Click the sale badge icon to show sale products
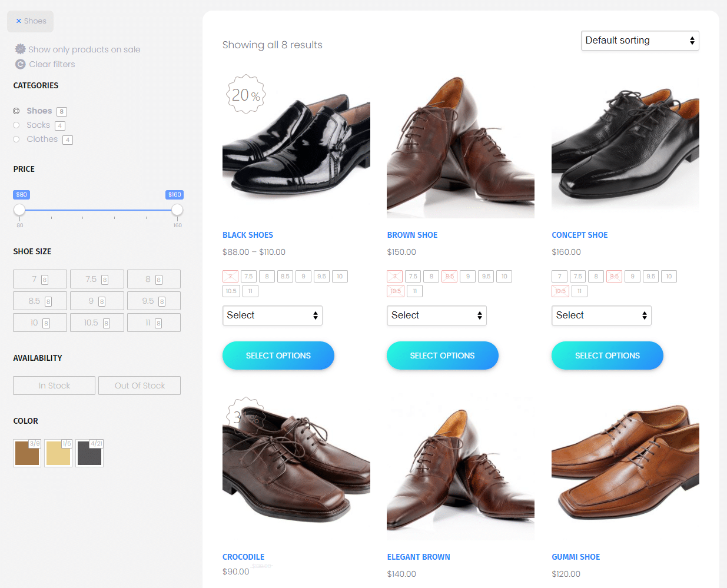 [x=21, y=49]
